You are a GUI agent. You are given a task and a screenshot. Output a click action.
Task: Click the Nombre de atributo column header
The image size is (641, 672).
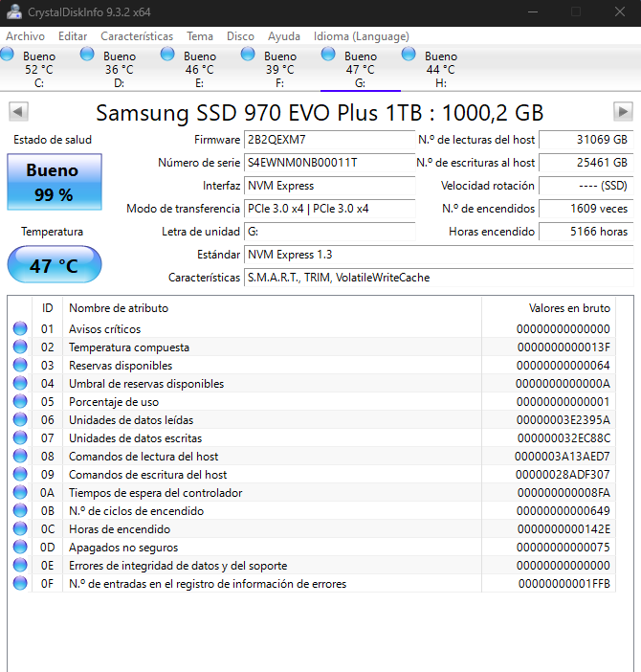pyautogui.click(x=273, y=308)
